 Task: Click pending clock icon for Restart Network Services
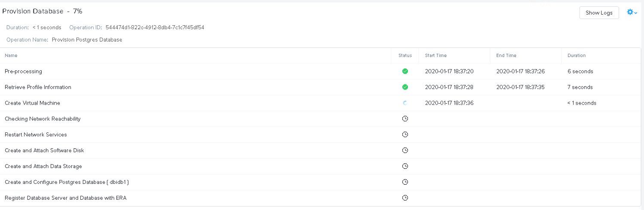coord(405,135)
